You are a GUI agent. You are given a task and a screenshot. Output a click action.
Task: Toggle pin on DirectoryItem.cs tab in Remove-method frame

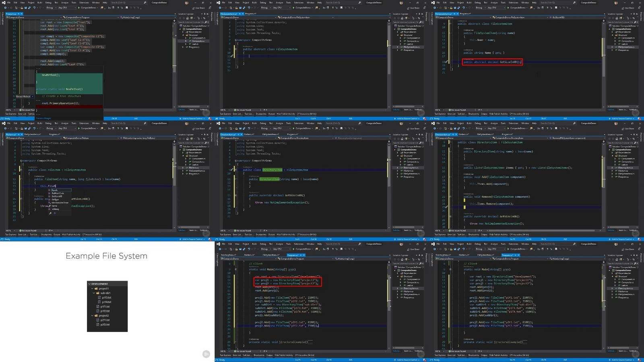[453, 134]
